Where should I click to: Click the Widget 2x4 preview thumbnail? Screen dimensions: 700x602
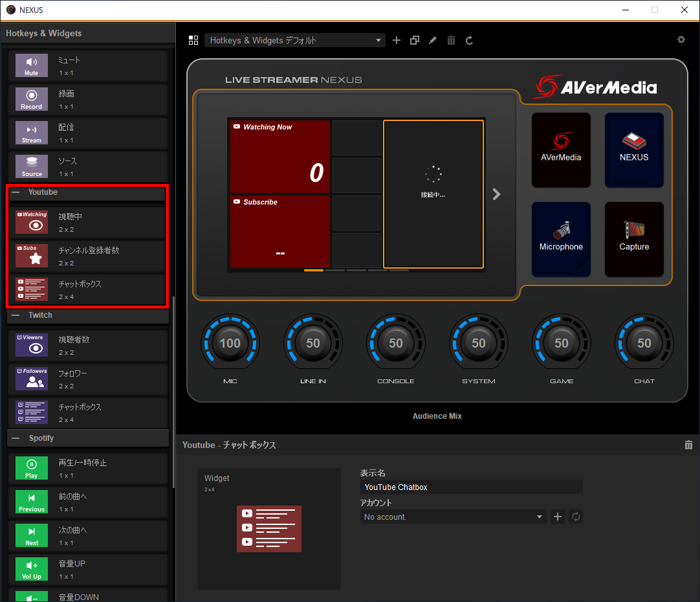pyautogui.click(x=269, y=529)
